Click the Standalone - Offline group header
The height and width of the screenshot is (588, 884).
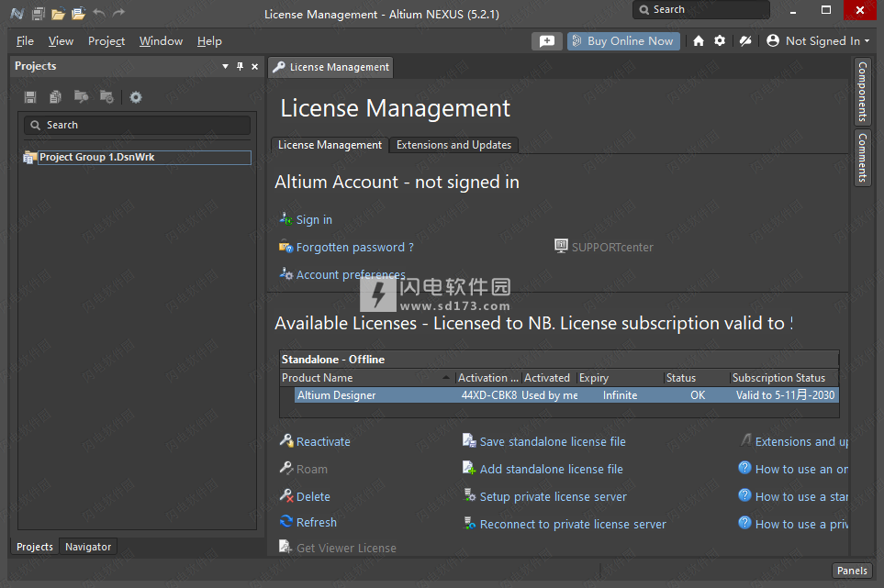[559, 360]
